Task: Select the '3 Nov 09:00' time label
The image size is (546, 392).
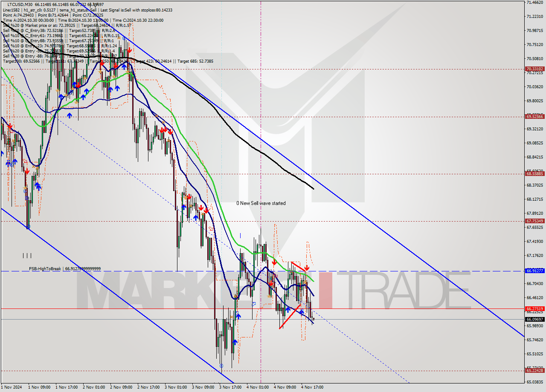Action: tap(203, 387)
